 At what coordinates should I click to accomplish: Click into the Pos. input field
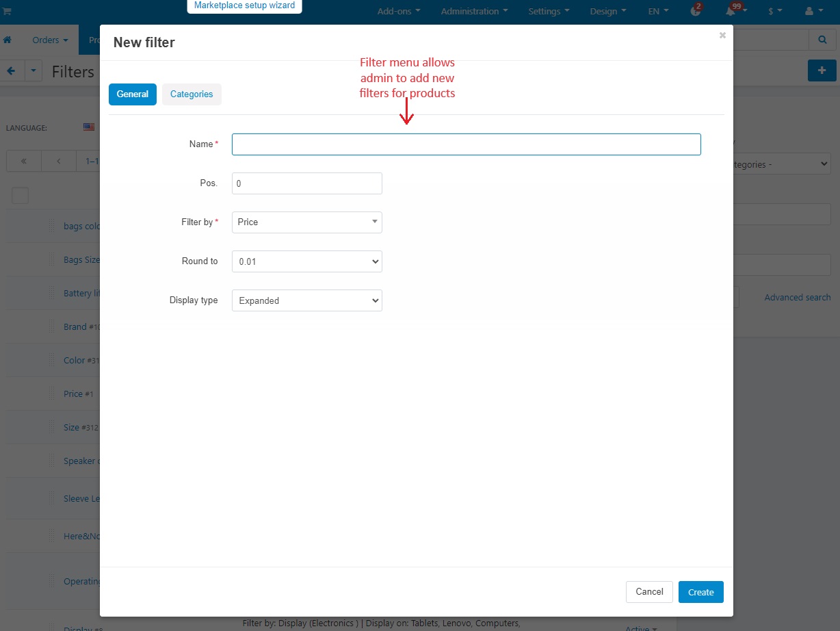point(307,183)
